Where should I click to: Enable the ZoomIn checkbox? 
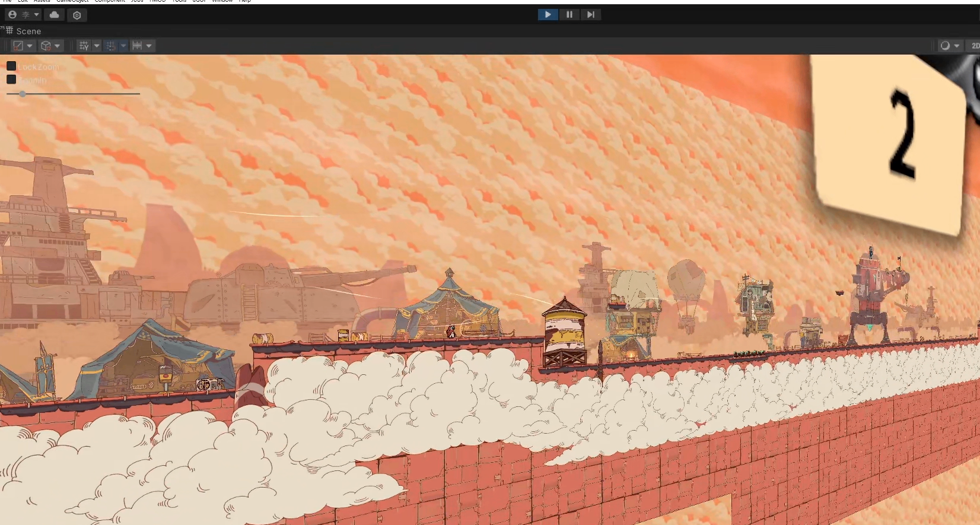coord(11,79)
